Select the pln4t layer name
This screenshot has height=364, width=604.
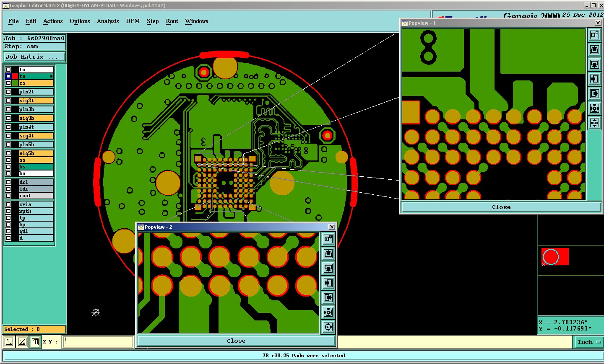[36, 127]
